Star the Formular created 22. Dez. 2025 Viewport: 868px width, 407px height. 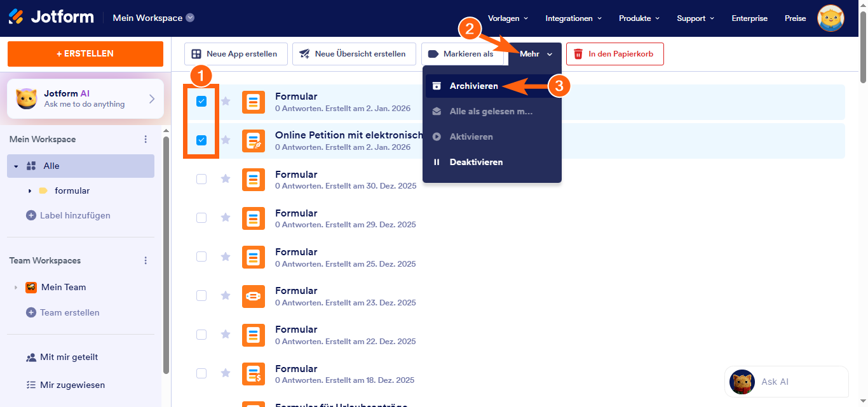click(x=225, y=334)
